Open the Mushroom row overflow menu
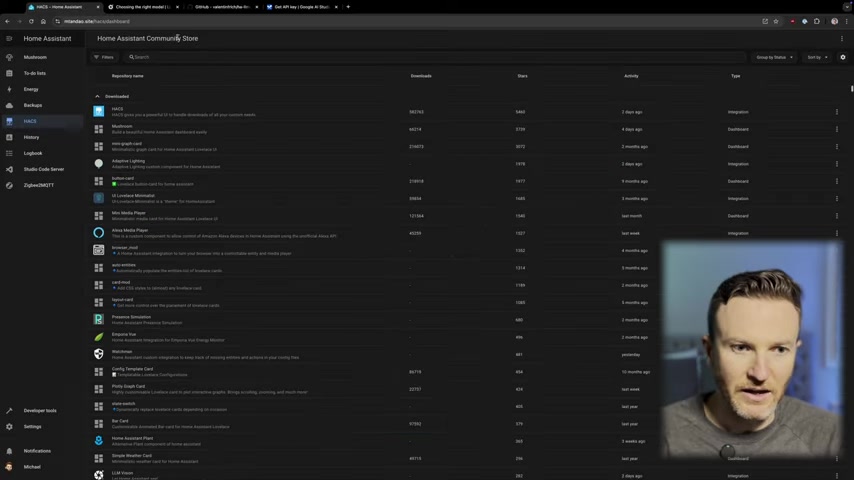 pyautogui.click(x=837, y=129)
